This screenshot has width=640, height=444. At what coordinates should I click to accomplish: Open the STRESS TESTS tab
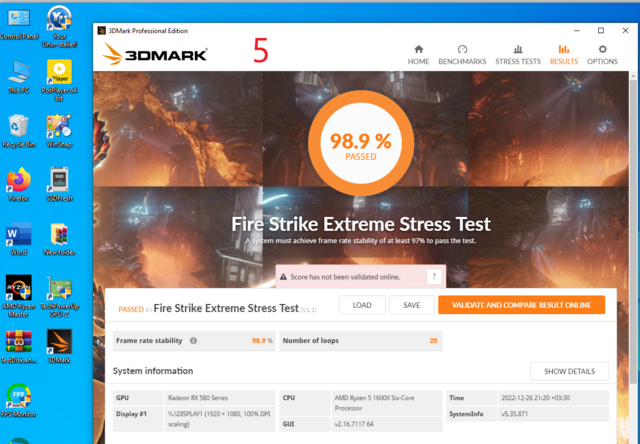[518, 55]
